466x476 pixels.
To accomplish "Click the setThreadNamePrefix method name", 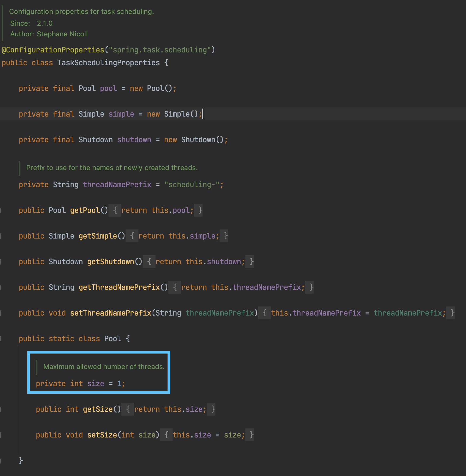I will click(111, 313).
